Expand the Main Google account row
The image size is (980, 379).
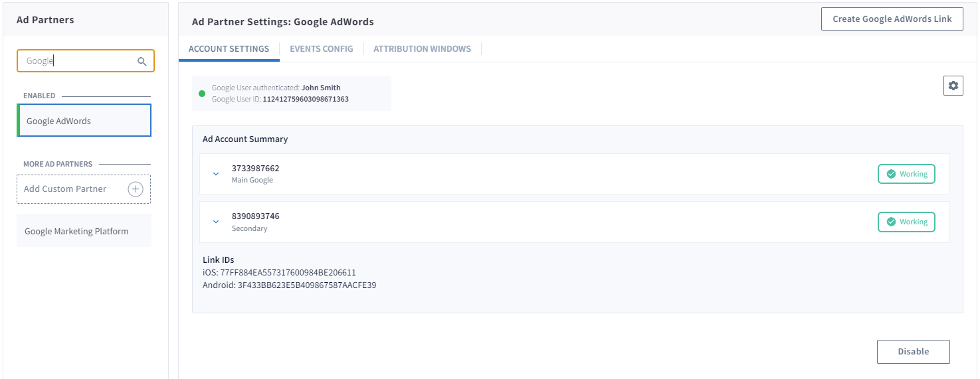[x=216, y=174]
